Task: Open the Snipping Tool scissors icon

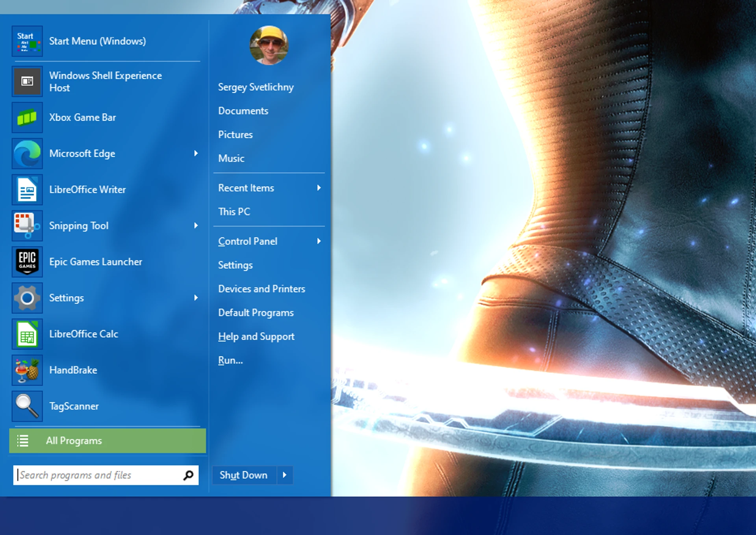Action: tap(27, 226)
